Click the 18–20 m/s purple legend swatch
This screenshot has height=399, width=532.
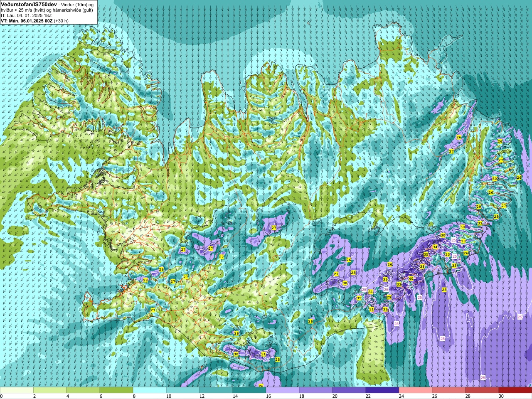[x=316, y=391]
